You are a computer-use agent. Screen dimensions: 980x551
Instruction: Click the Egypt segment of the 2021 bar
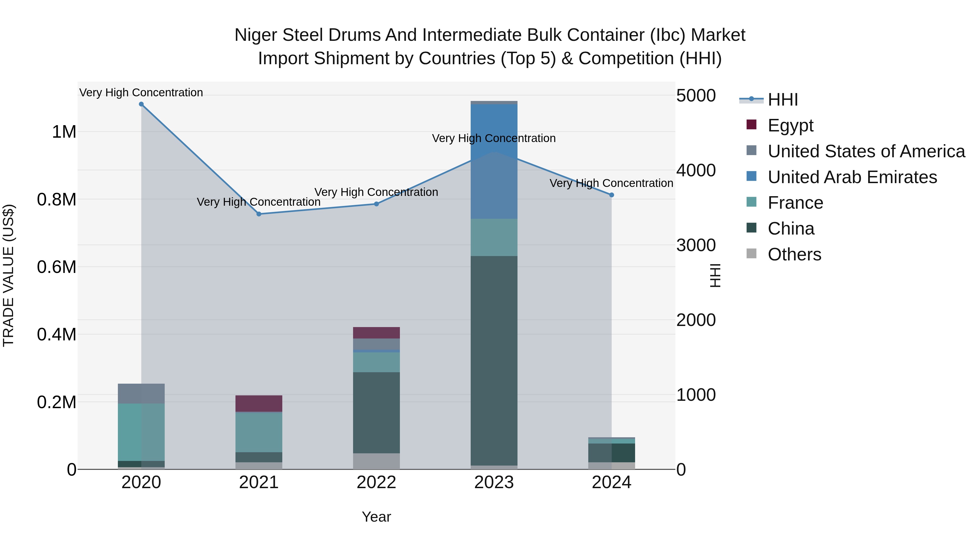tap(259, 404)
